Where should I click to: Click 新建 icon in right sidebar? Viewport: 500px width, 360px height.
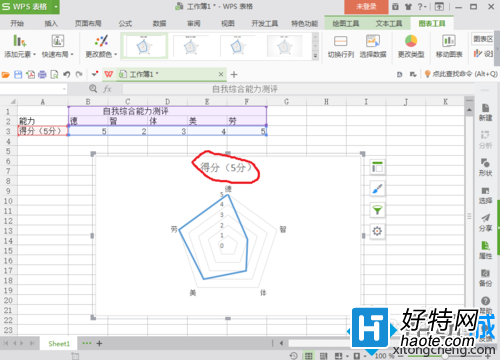(485, 112)
